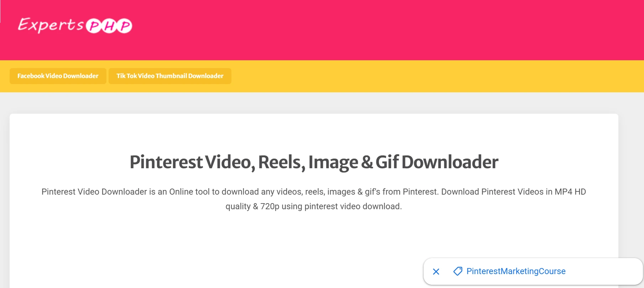
Task: Click the letter H bubble in the logo
Action: tap(110, 26)
